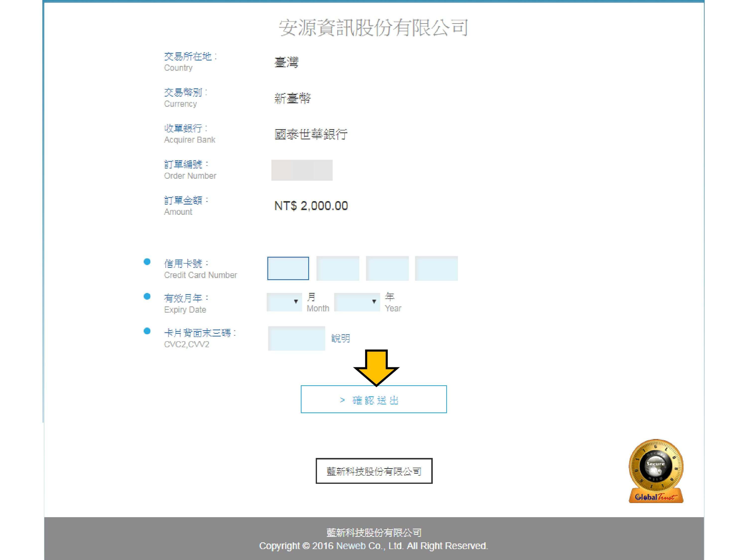This screenshot has width=747, height=560.
Task: Click the boxed 藍新科技股份有限公司 label
Action: pos(374,471)
